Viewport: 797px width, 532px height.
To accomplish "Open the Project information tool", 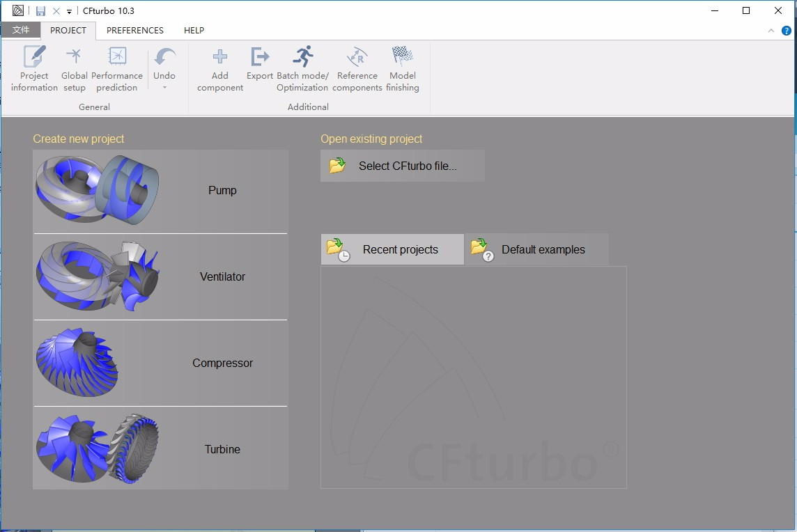I will pos(33,68).
